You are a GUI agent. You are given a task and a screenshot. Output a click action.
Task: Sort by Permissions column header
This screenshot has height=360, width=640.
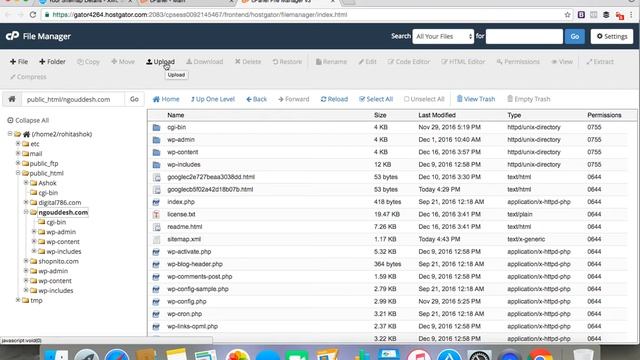click(604, 115)
